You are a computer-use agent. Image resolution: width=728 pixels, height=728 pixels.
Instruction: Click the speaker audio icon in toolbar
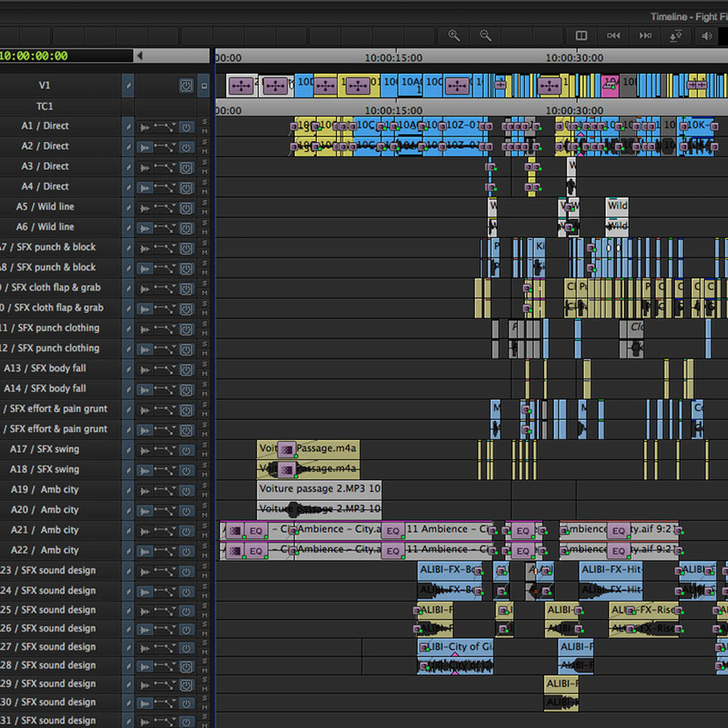(x=707, y=36)
